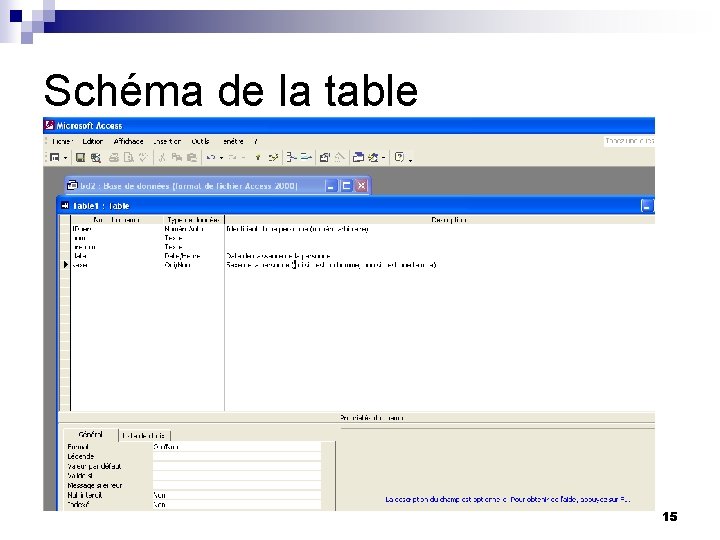This screenshot has width=720, height=540.
Task: Click the Database Window icon
Action: tap(358, 158)
